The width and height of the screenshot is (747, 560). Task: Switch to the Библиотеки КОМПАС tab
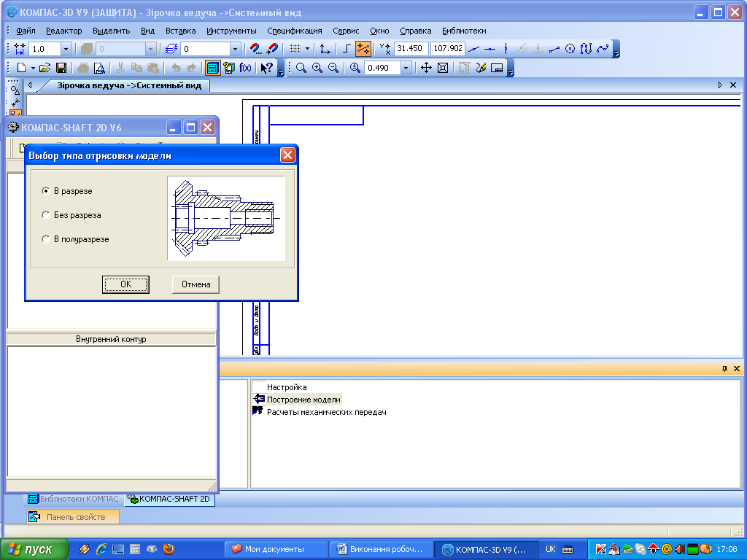click(74, 499)
